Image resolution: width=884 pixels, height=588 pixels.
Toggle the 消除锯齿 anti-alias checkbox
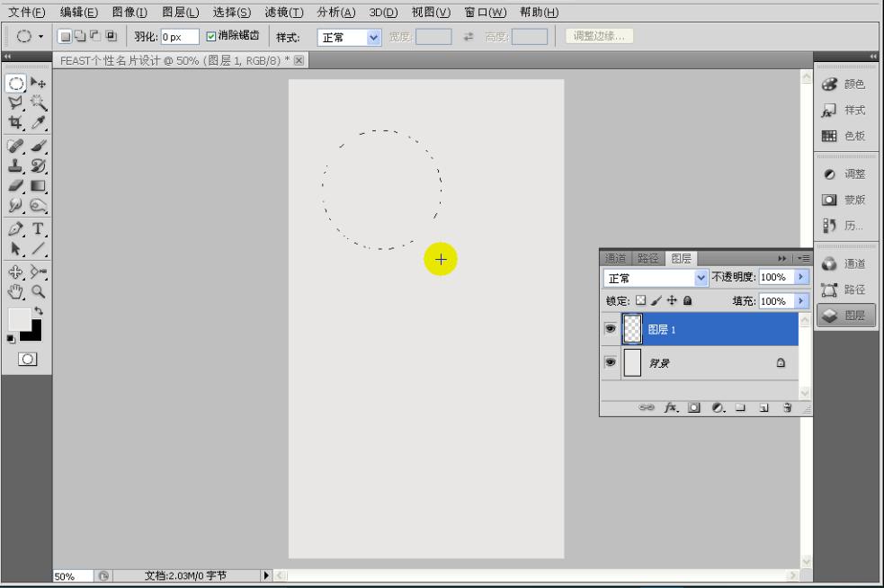pos(210,36)
